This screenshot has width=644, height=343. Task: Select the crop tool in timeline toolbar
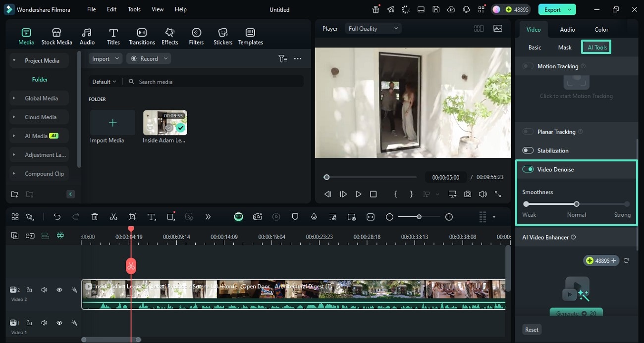(132, 217)
